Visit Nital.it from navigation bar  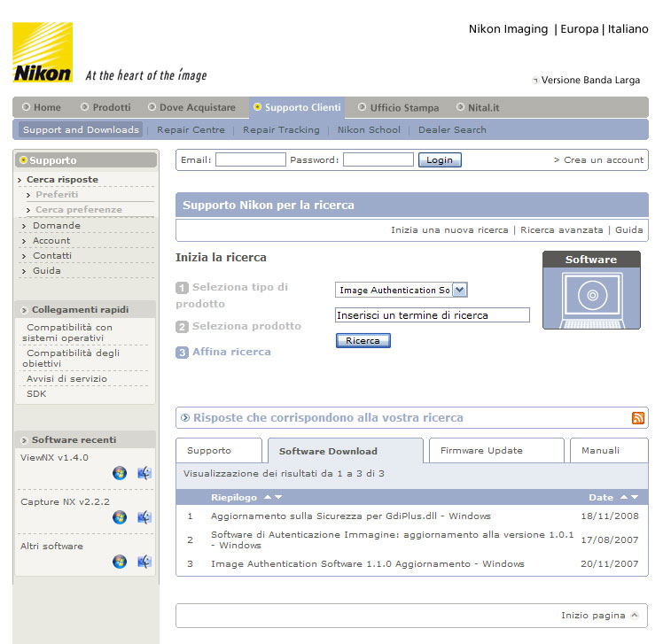479,108
